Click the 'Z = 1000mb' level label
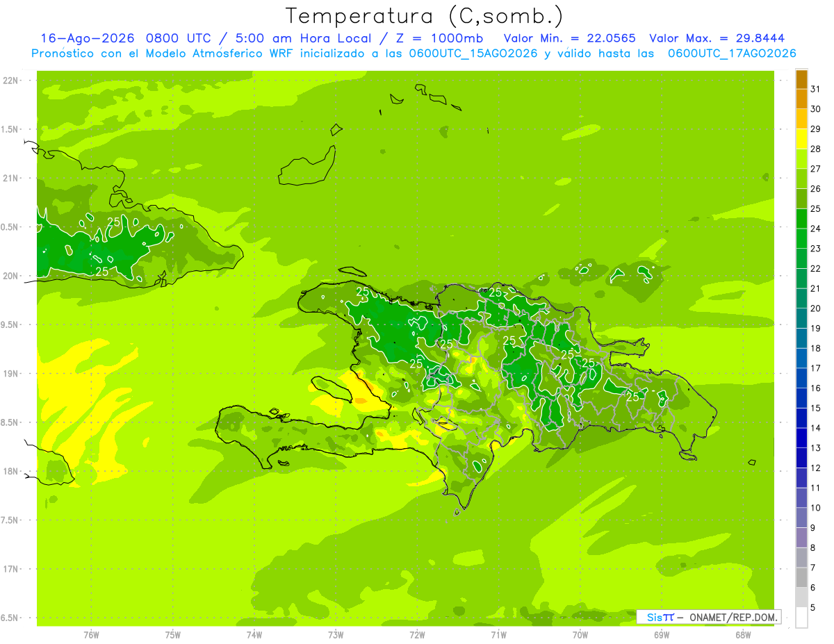Image resolution: width=834 pixels, height=644 pixels. (x=439, y=38)
